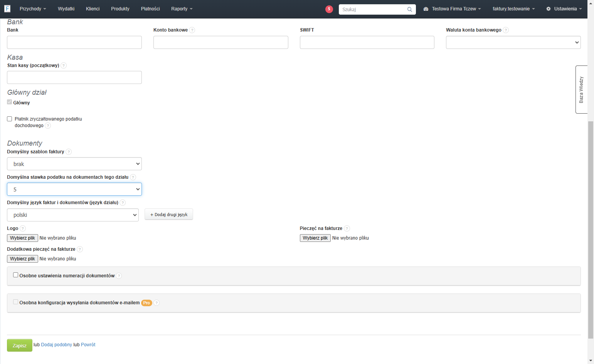Click help icon beside Dodatkowa pieczęć na fakturze
Image resolution: width=594 pixels, height=364 pixels.
click(80, 249)
